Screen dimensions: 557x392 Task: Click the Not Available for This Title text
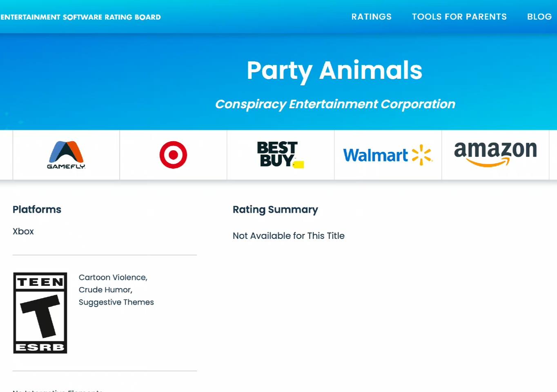289,236
